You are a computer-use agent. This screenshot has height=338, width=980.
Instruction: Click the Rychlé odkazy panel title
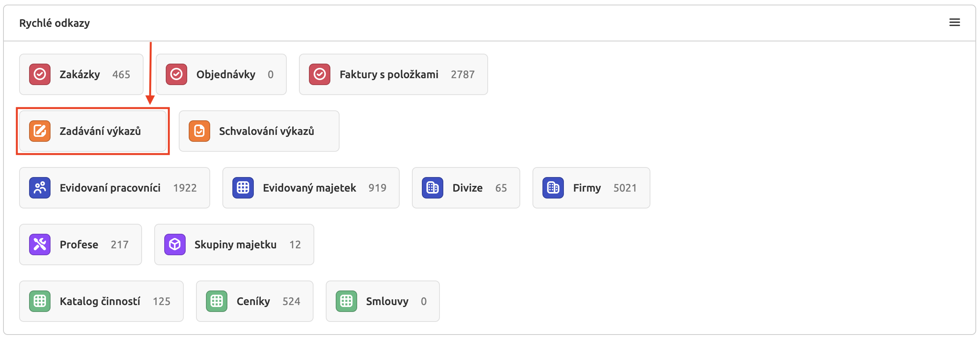54,23
